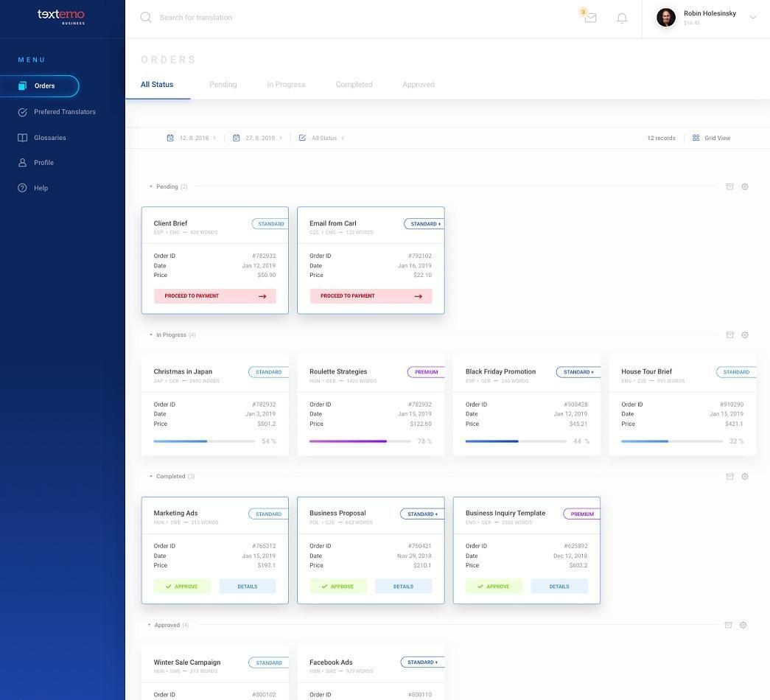
Task: Expand the user account dropdown chevron
Action: point(752,17)
